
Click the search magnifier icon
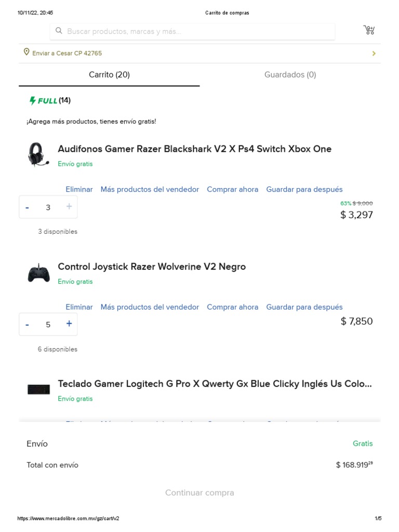click(x=59, y=31)
